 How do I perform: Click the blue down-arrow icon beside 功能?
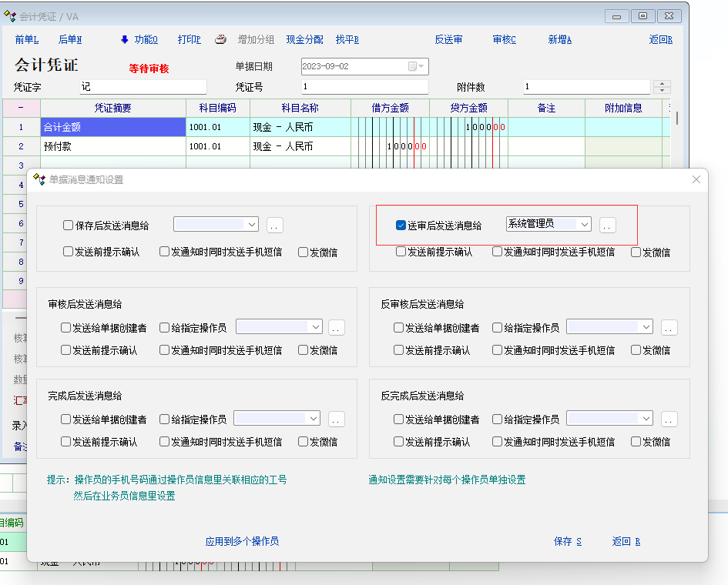click(124, 40)
